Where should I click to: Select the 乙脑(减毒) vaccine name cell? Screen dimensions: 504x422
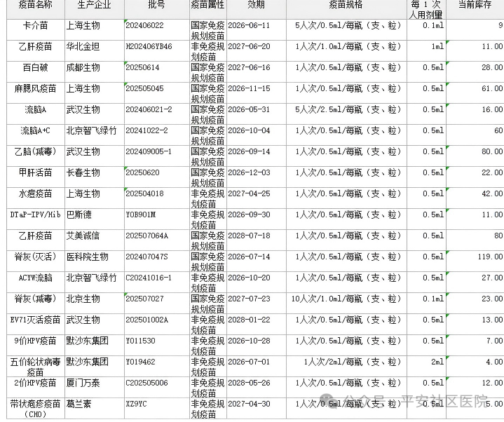[35, 156]
